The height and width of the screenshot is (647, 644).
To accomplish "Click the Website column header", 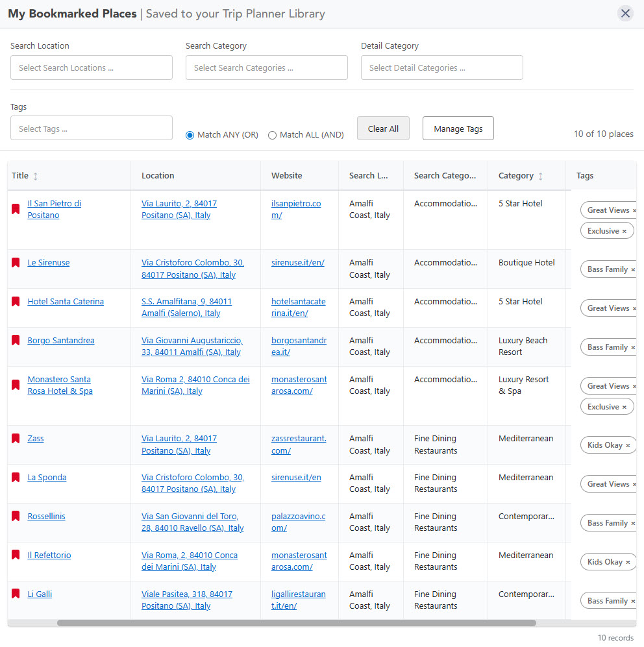I will tap(286, 176).
